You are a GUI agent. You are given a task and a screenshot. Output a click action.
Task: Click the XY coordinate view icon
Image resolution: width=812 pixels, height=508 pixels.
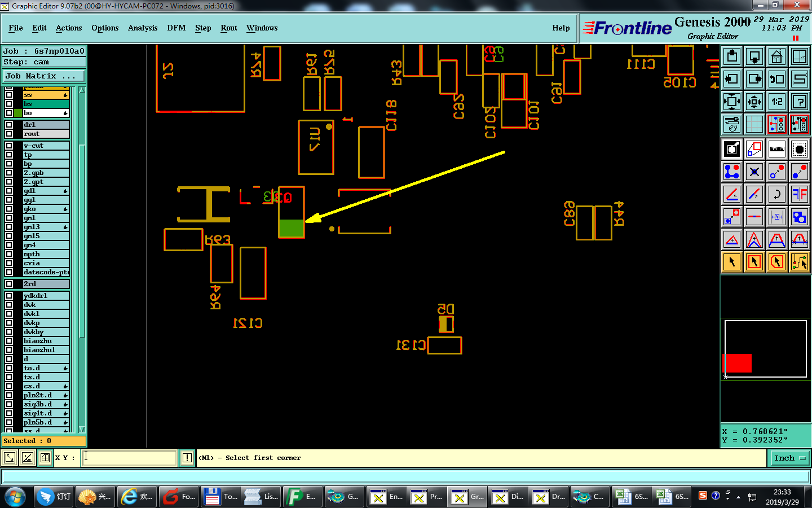(x=800, y=56)
